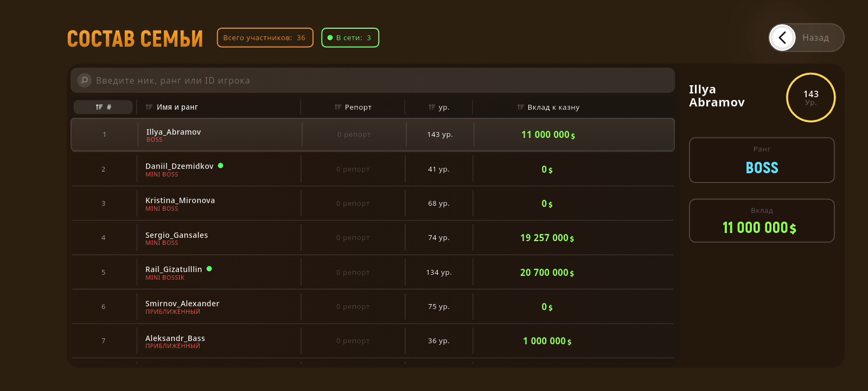The height and width of the screenshot is (391, 868).
Task: Click the back arrow circle icon
Action: tap(782, 37)
